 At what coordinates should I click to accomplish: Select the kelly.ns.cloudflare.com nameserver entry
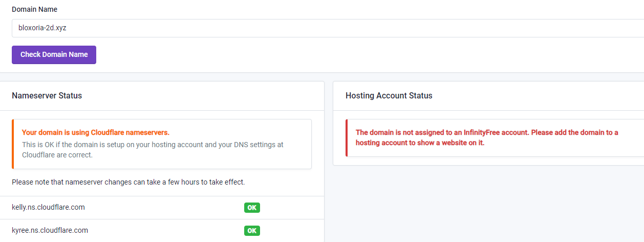48,207
